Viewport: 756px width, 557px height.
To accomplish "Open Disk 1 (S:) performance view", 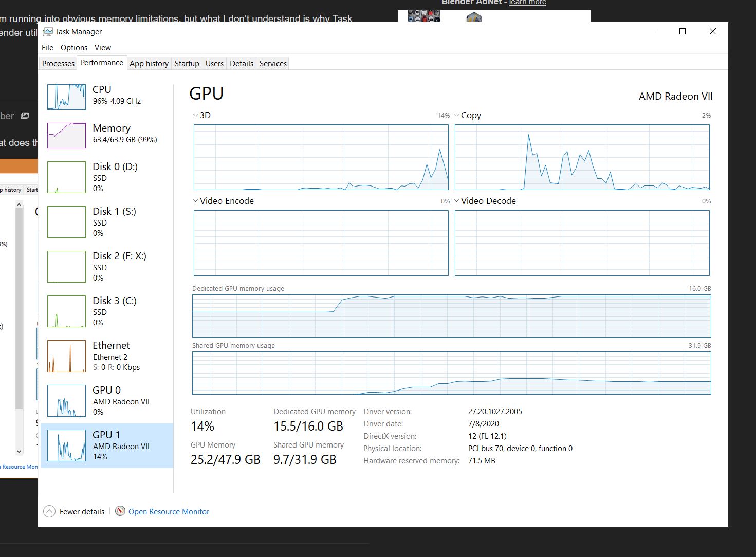I will (x=107, y=222).
